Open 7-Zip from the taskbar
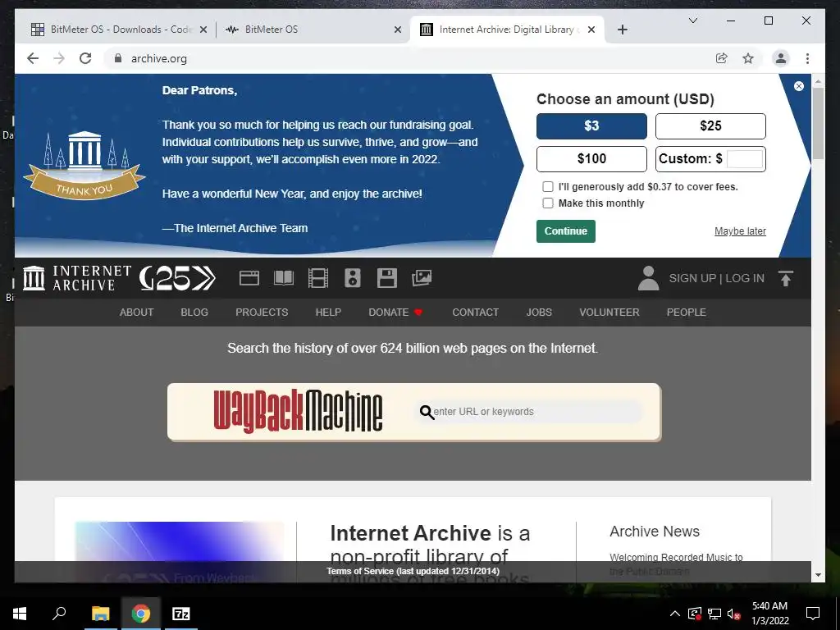This screenshot has width=840, height=630. click(180, 614)
